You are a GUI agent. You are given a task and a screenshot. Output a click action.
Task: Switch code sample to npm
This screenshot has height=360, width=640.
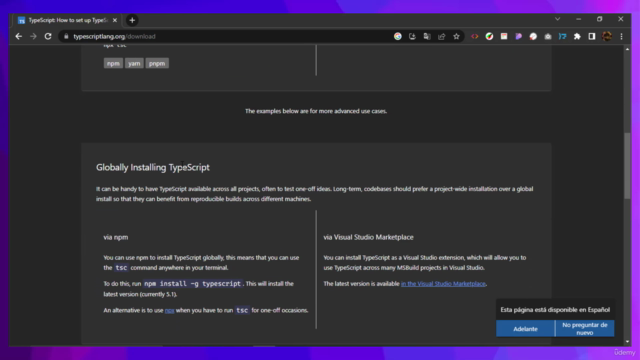coord(113,63)
